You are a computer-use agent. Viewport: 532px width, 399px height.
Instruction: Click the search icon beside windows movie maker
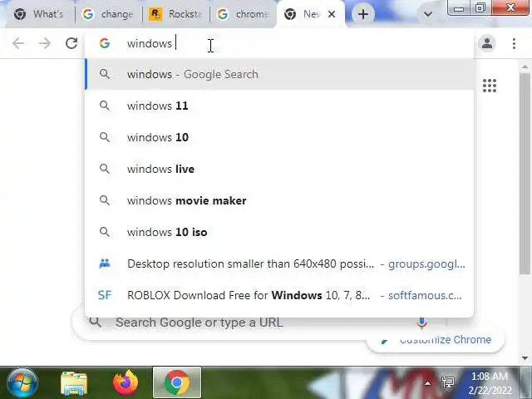coord(105,200)
